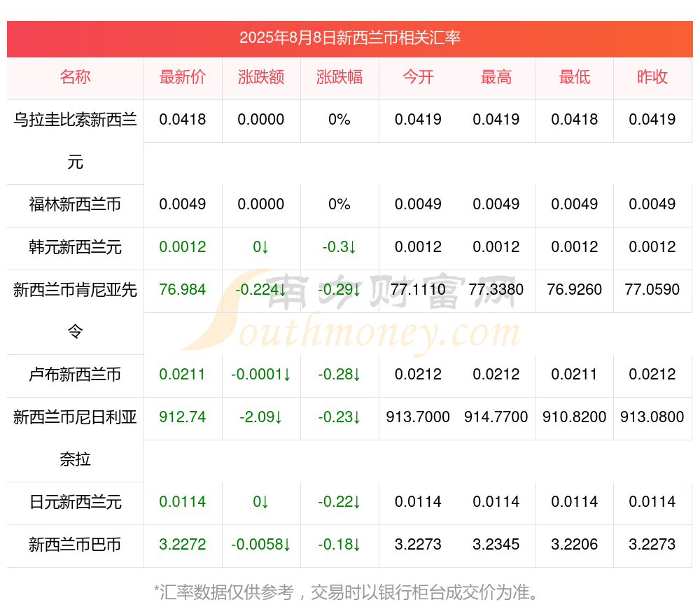Screen dimensions: 700x614
Task: Click the -0.224↓ change amount
Action: click(x=260, y=289)
